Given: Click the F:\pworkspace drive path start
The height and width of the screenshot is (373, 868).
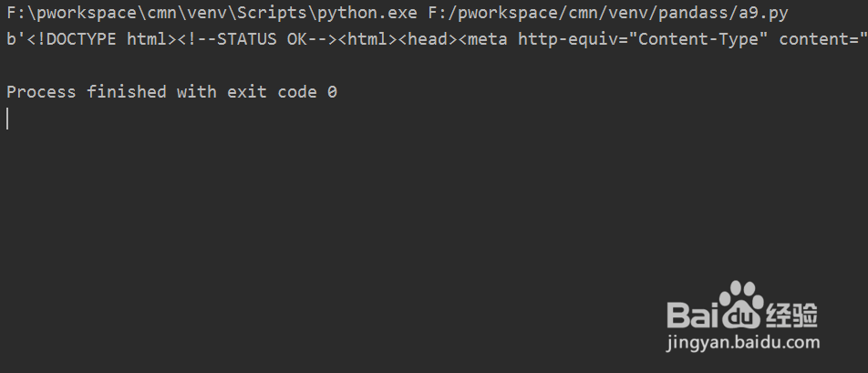Looking at the screenshot, I should coord(71,15).
